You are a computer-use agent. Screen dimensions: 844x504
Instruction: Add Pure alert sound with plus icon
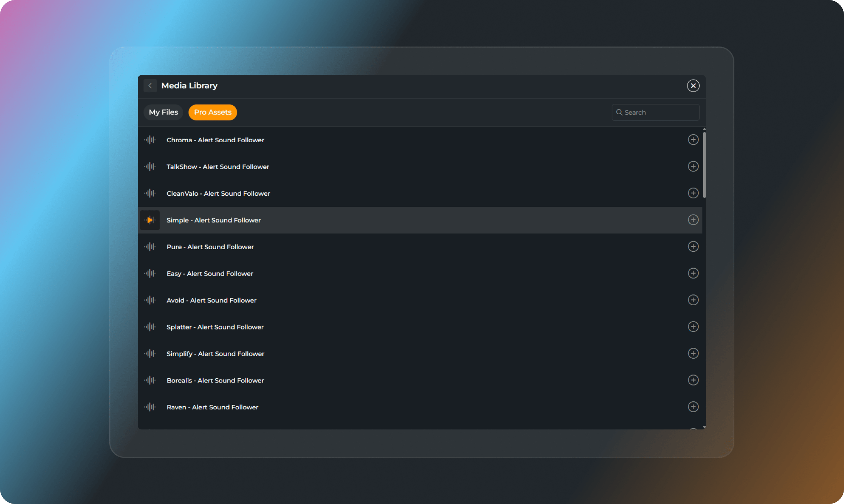point(693,246)
